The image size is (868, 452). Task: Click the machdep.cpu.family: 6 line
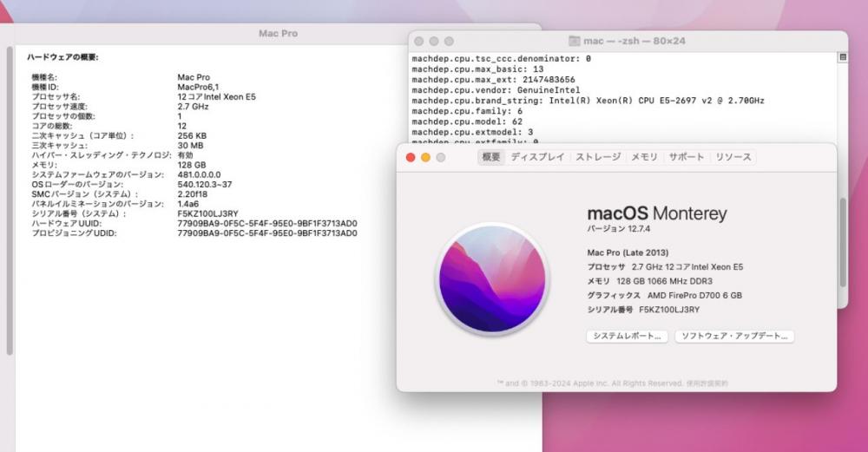point(467,111)
